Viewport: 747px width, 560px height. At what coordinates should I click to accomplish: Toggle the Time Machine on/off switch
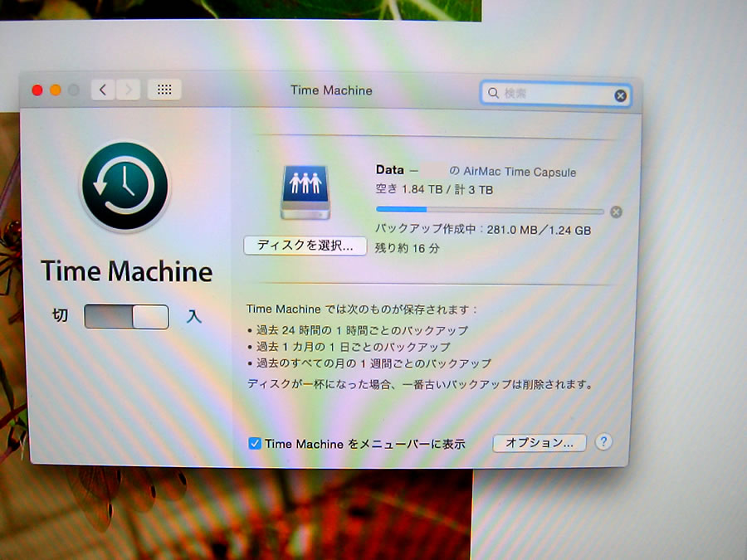pos(126,317)
